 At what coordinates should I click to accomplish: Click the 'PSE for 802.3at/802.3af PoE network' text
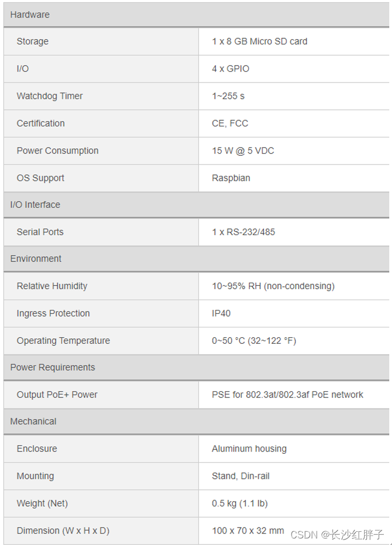[287, 395]
